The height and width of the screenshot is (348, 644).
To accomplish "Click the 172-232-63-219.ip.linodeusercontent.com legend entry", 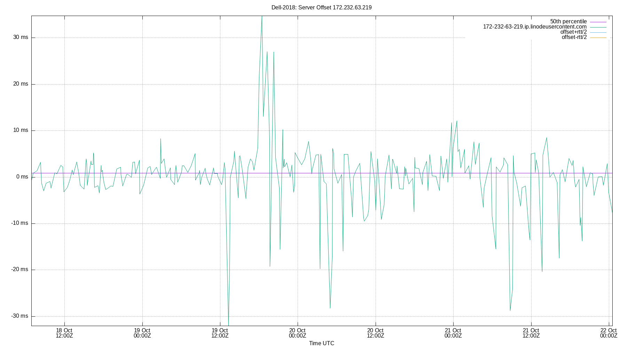I will click(x=535, y=27).
